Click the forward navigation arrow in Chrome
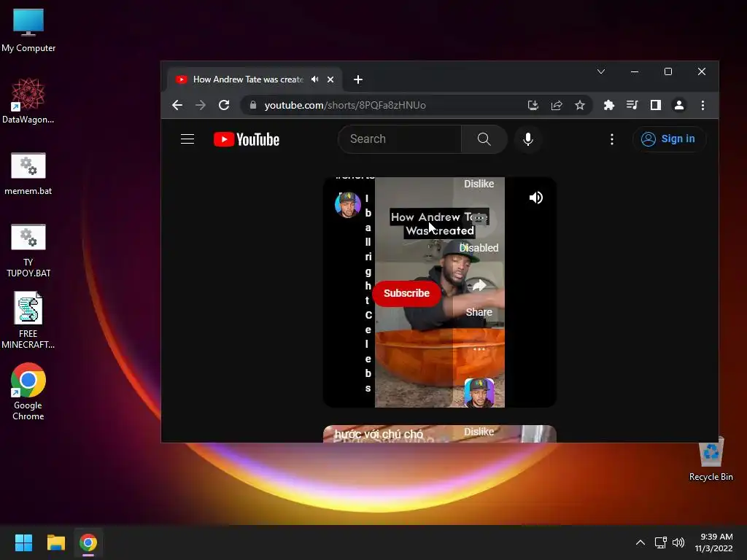747x560 pixels. click(x=201, y=105)
